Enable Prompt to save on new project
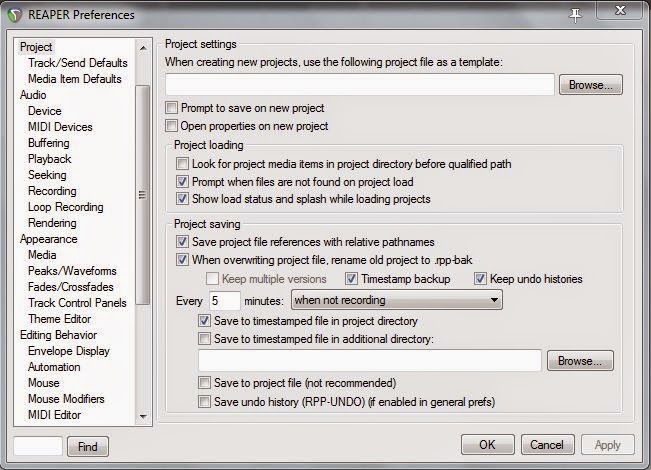This screenshot has height=470, width=651. (x=171, y=108)
